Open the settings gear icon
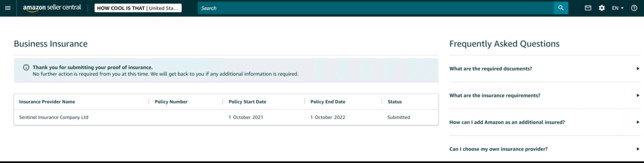The image size is (644, 163). pos(602,8)
